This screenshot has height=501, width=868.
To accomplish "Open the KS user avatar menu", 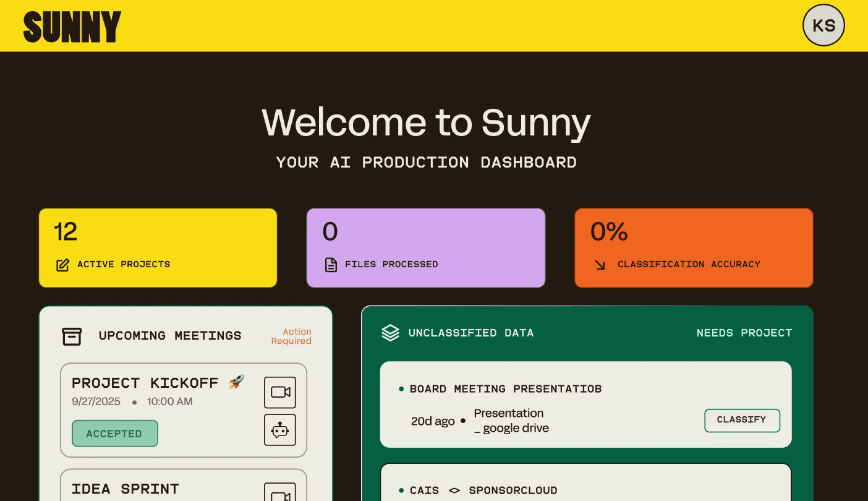I will (823, 25).
